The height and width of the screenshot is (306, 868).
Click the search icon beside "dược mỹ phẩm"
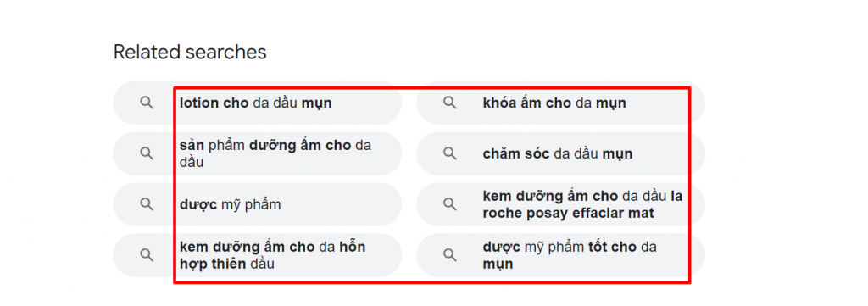click(x=146, y=205)
